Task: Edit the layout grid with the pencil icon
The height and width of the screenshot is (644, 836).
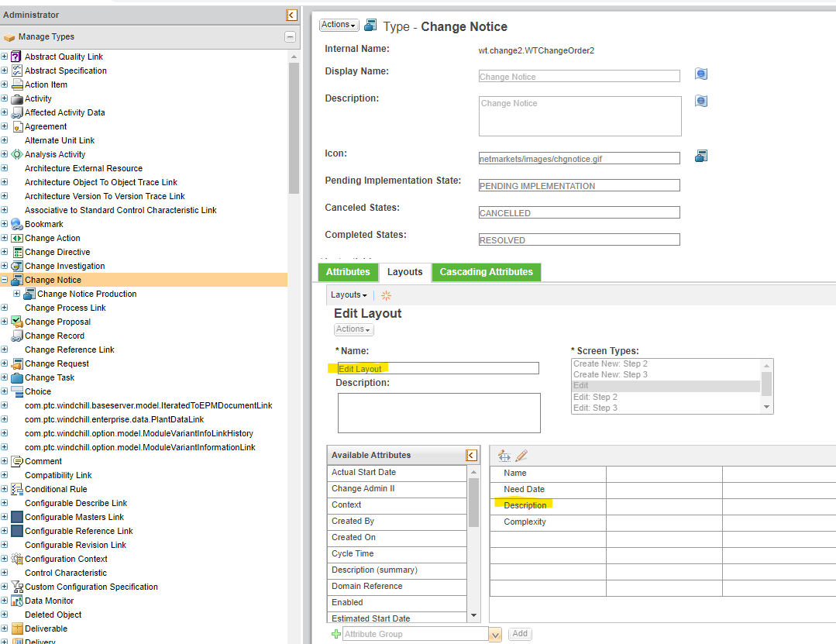Action: 520,455
